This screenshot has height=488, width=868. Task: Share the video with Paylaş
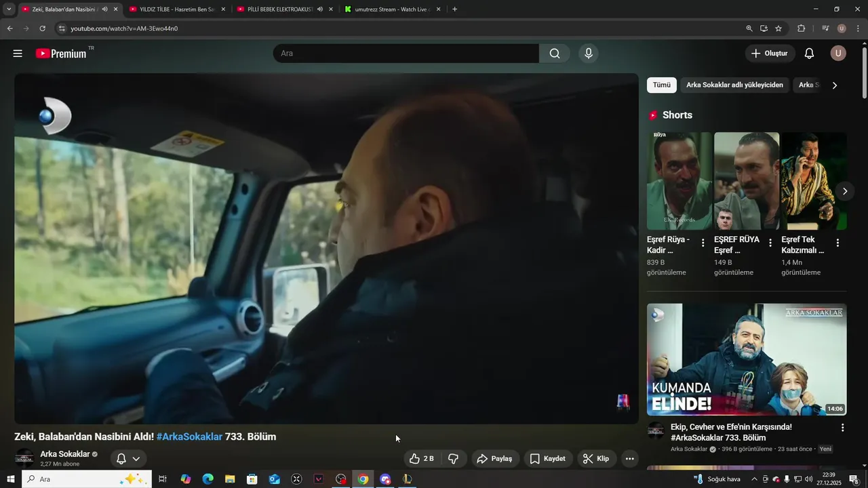coord(494,459)
